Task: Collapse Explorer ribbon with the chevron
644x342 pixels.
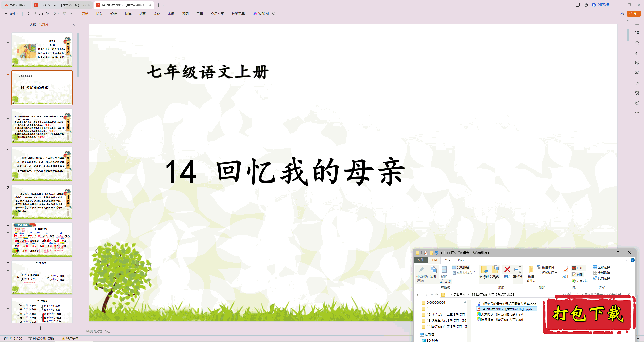Action: click(x=627, y=260)
